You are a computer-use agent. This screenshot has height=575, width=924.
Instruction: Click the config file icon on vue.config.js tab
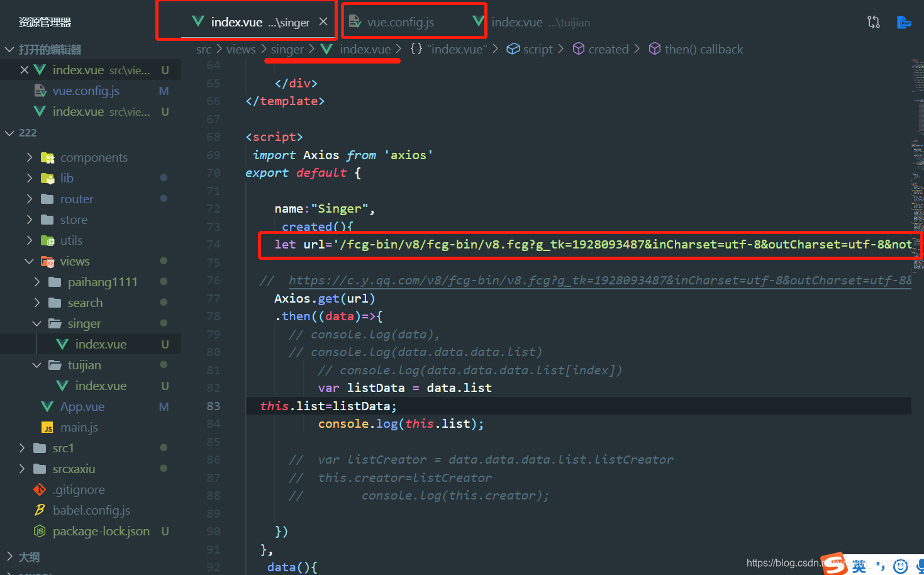pos(355,21)
